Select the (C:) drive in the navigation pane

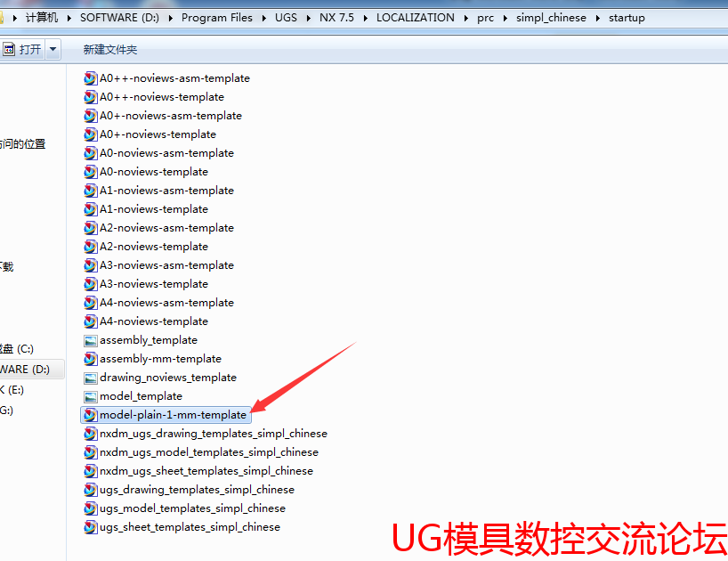[17, 349]
